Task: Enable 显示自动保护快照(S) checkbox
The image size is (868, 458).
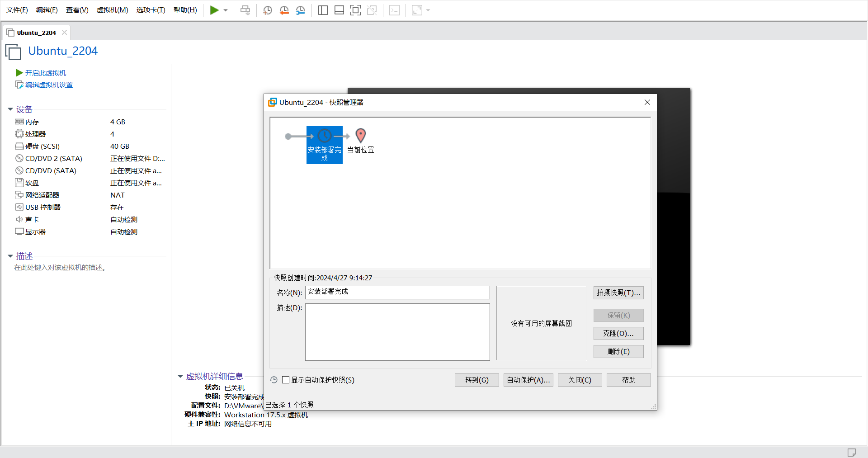Action: (286, 380)
